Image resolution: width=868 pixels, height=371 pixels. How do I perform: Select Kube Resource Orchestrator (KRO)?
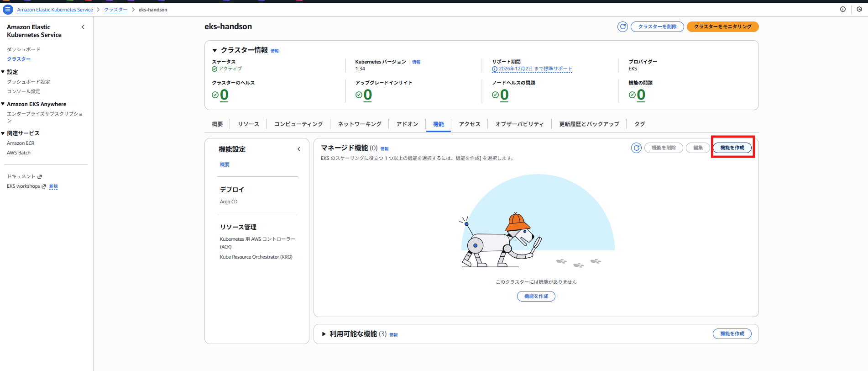tap(256, 257)
